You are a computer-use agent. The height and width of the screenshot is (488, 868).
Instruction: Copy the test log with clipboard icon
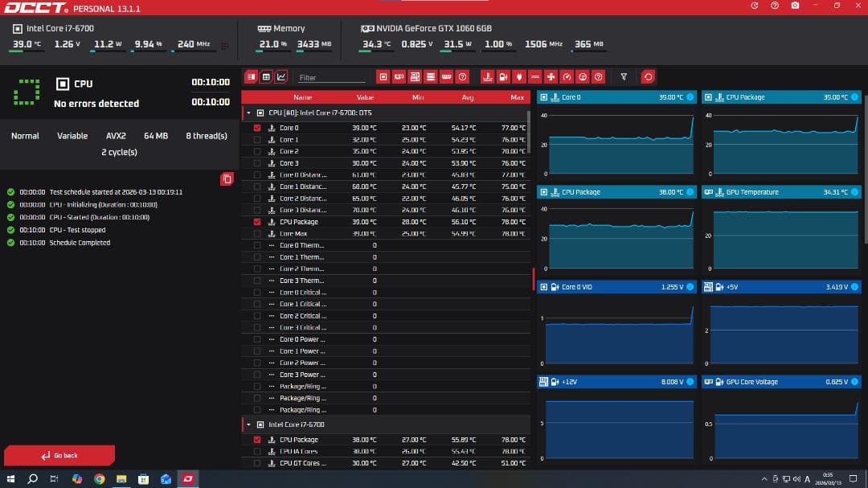point(227,178)
